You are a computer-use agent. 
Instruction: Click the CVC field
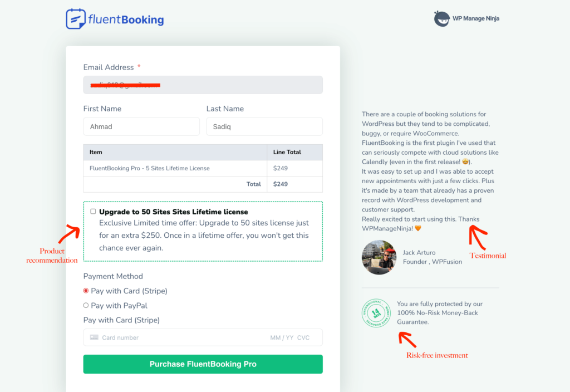(x=303, y=337)
